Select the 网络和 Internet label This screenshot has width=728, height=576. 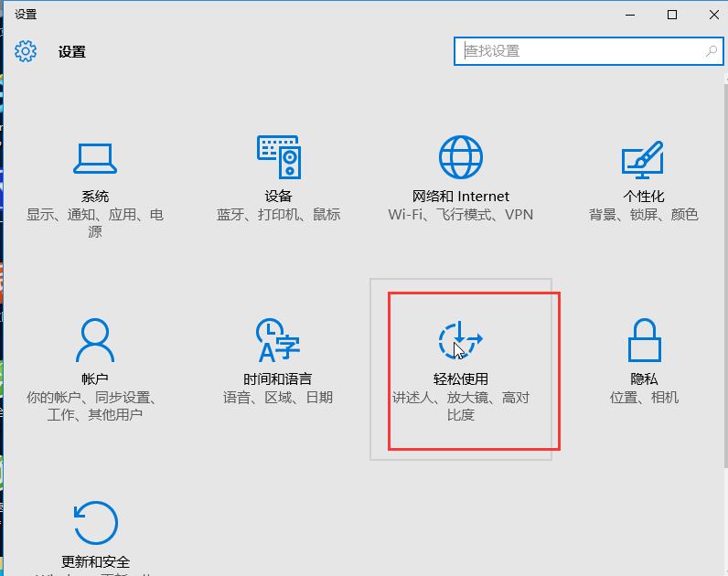(x=461, y=197)
